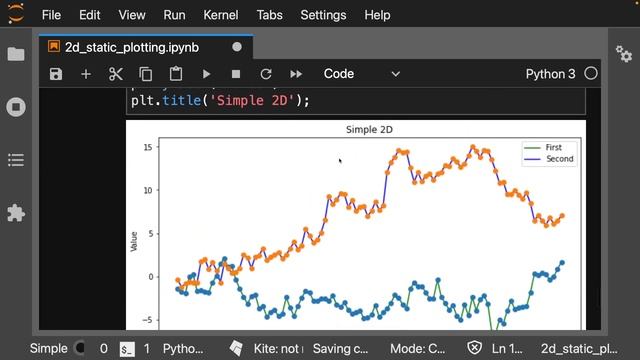Open the Tabs menu

pyautogui.click(x=269, y=15)
